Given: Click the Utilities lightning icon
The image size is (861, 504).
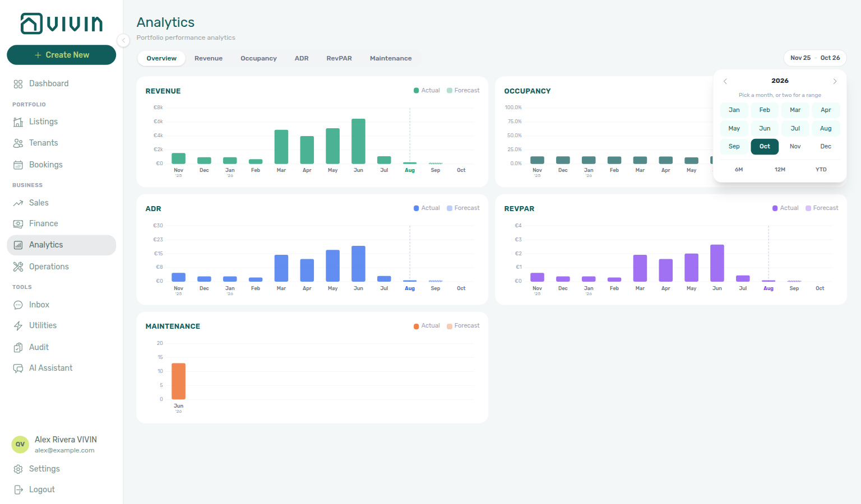Looking at the screenshot, I should coord(18,326).
